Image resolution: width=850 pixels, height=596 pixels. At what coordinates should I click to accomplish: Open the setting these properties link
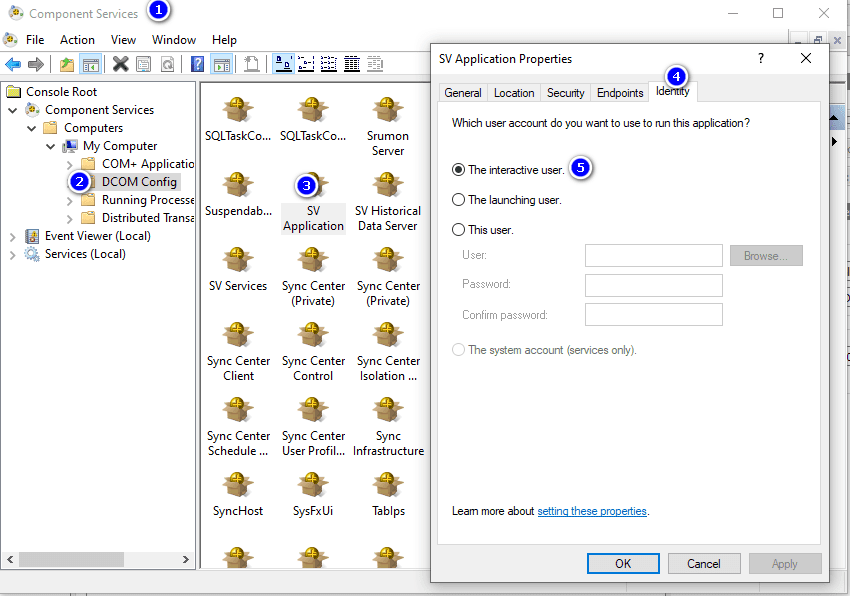click(592, 511)
